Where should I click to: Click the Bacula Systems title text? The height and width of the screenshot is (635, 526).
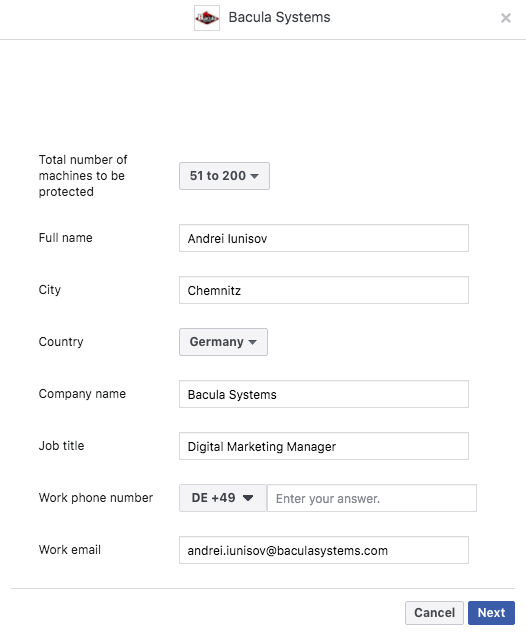279,17
